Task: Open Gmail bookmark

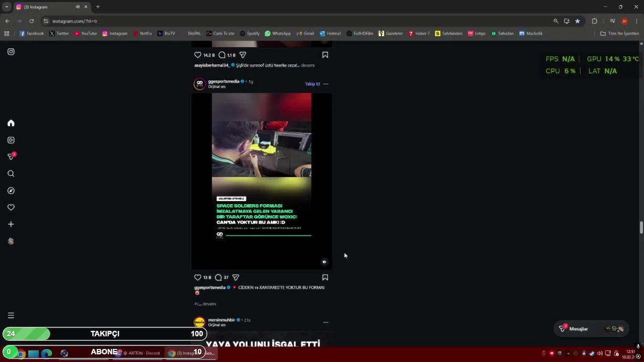Action: 305,34
